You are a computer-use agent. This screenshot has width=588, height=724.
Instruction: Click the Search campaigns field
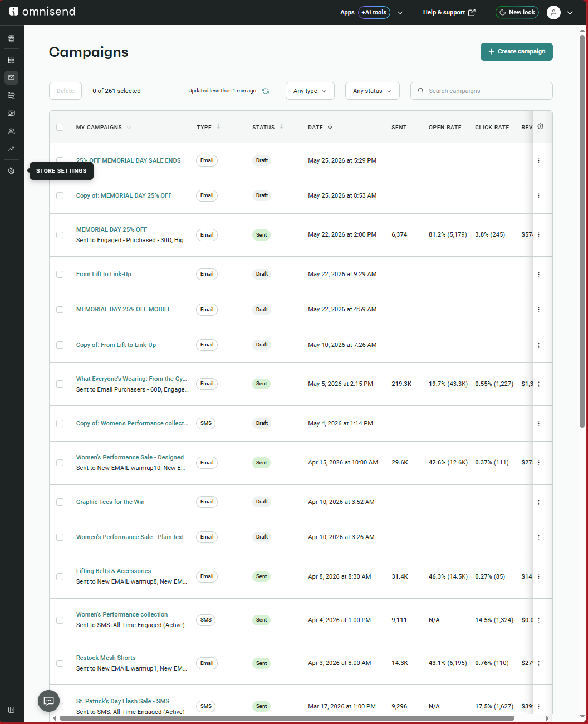[x=482, y=91]
